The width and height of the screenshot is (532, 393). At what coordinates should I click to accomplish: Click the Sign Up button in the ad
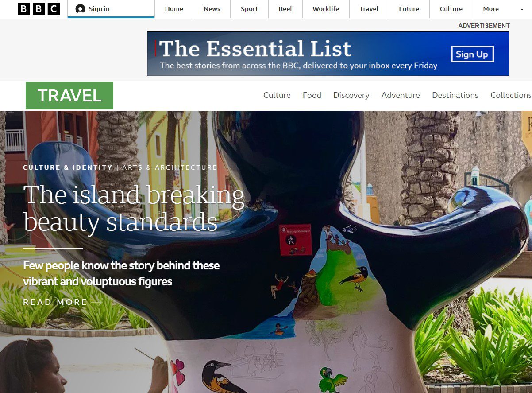click(472, 54)
